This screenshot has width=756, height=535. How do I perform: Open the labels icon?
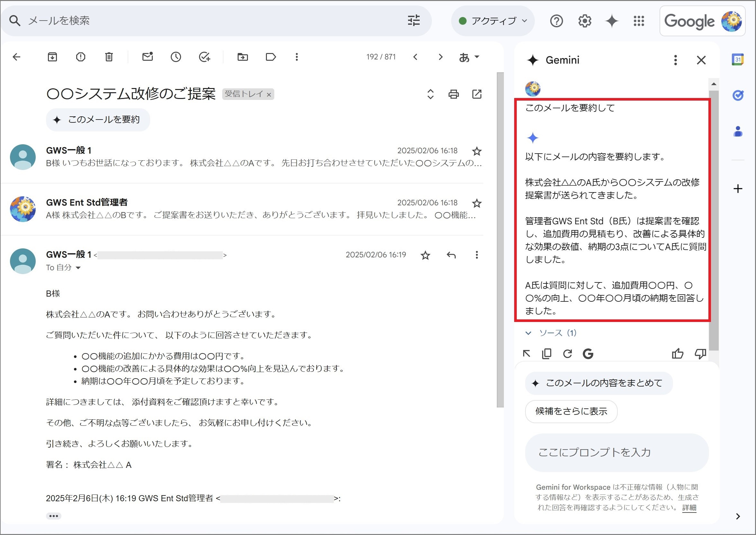pyautogui.click(x=271, y=57)
